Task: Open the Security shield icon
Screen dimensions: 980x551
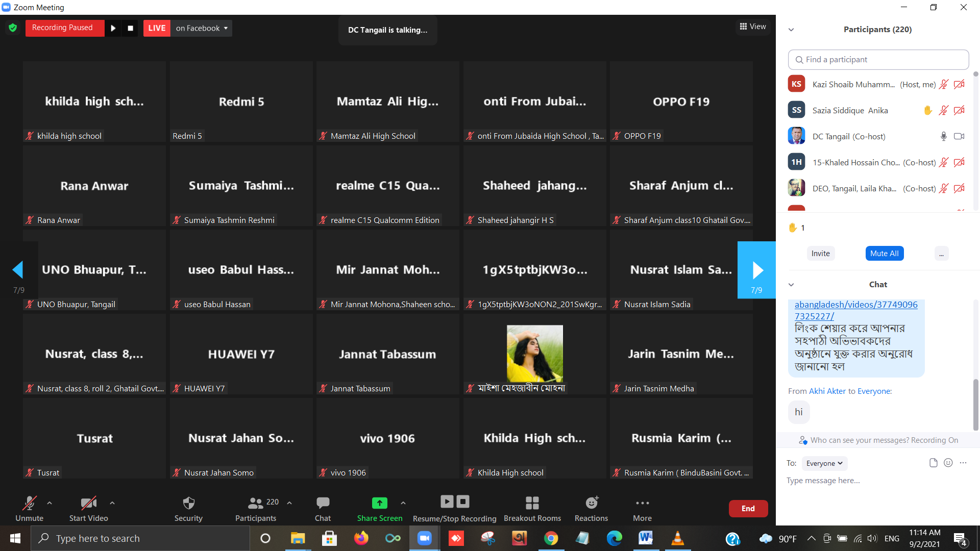Action: tap(188, 503)
